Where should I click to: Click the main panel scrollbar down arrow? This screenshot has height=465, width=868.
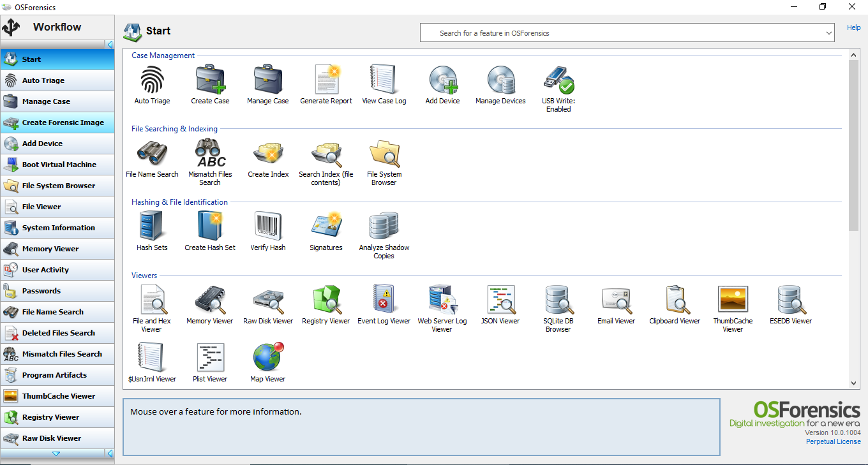tap(854, 383)
